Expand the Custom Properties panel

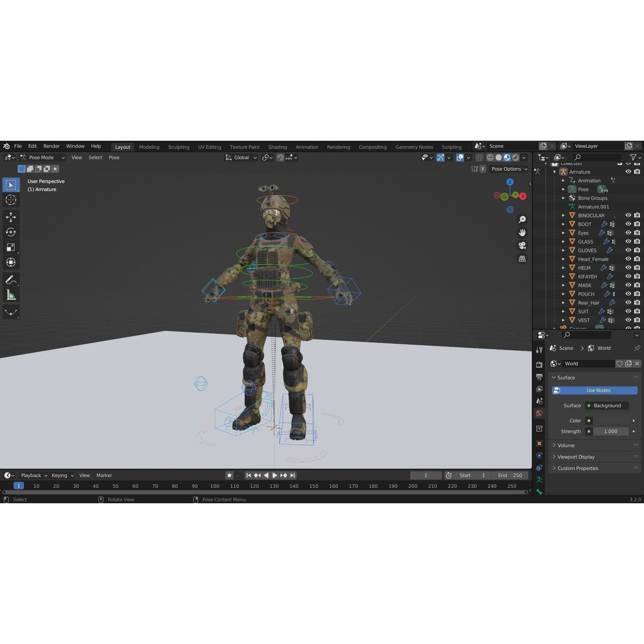point(595,468)
